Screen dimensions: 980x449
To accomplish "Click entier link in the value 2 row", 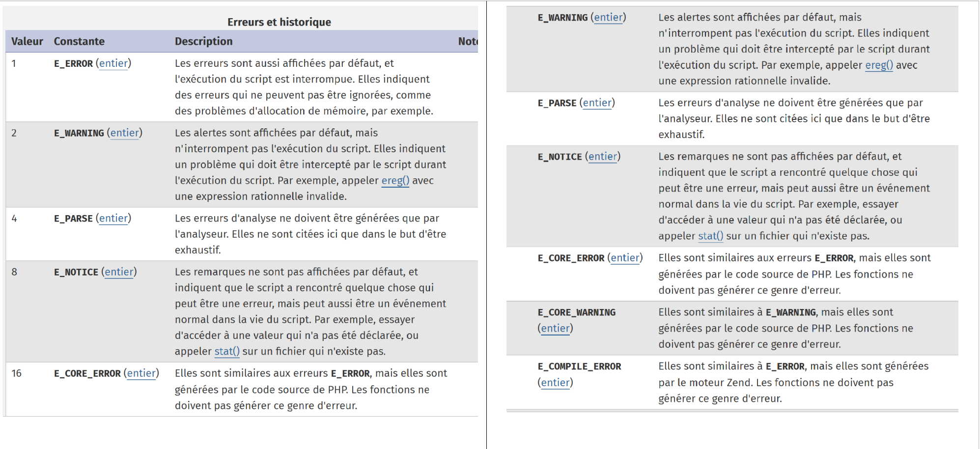I will 124,133.
